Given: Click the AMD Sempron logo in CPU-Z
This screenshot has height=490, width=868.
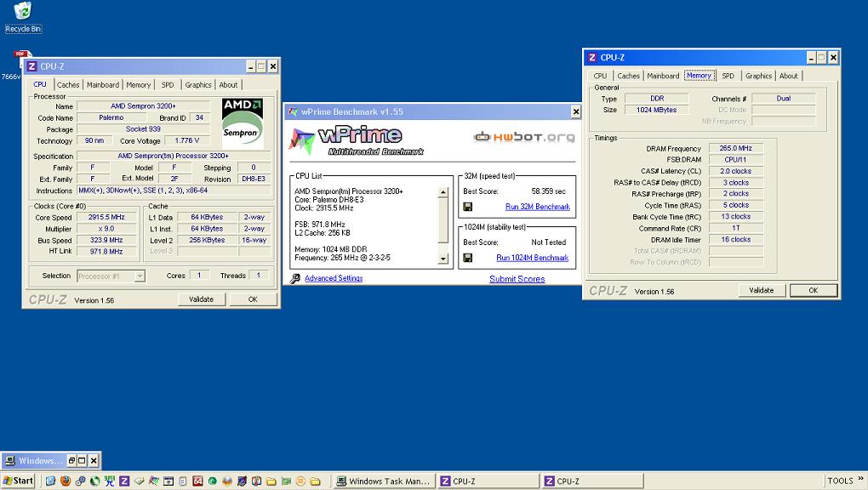Looking at the screenshot, I should click(243, 123).
